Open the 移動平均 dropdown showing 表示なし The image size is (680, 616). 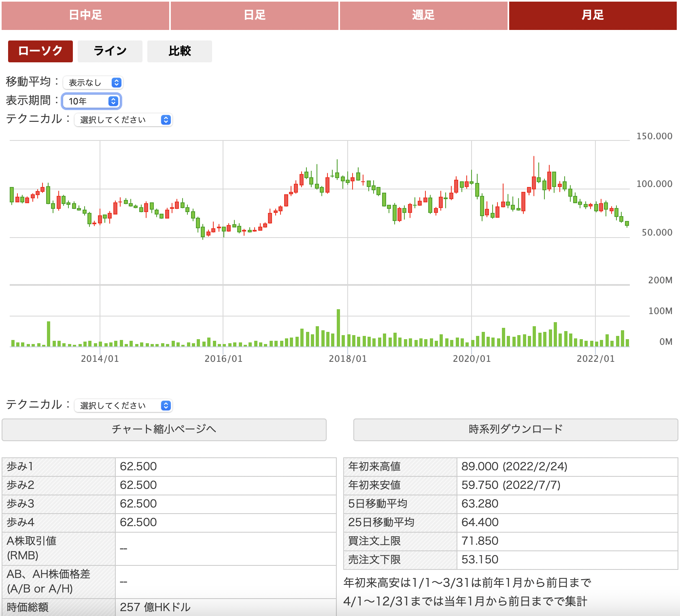pyautogui.click(x=93, y=83)
